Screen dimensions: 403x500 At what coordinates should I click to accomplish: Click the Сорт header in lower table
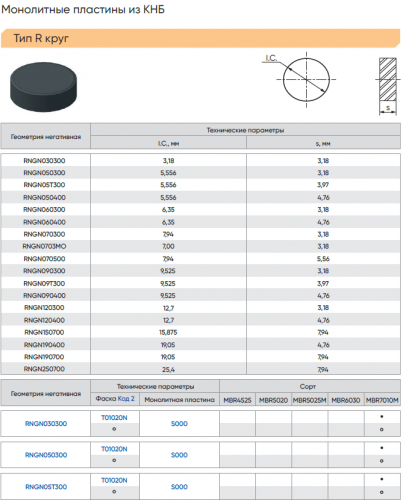point(307,386)
